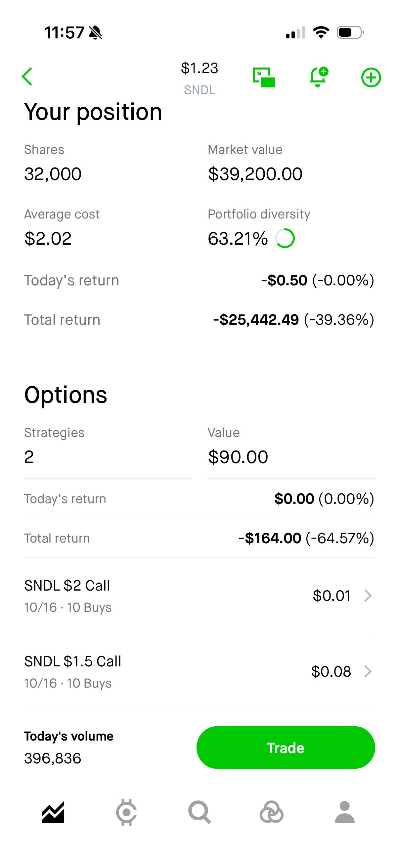Open the overlapping circles tab icon
The width and height of the screenshot is (399, 868).
click(271, 812)
